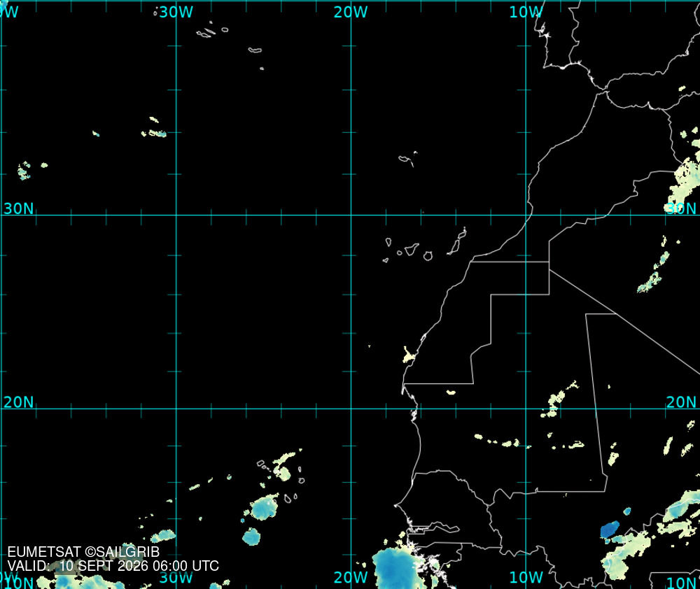700x589 pixels.
Task: Click the EUMETSAT ©SAILGRIB credit text
Action: [83, 552]
